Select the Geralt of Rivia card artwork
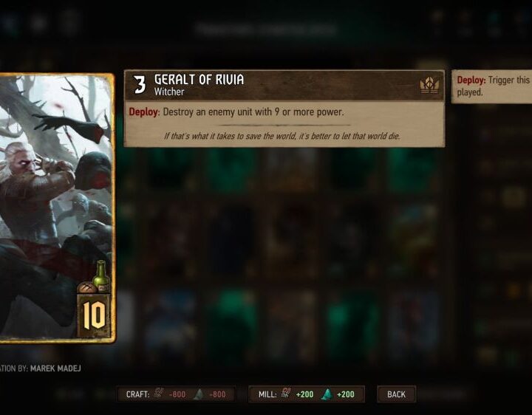532x415 pixels. [x=57, y=208]
